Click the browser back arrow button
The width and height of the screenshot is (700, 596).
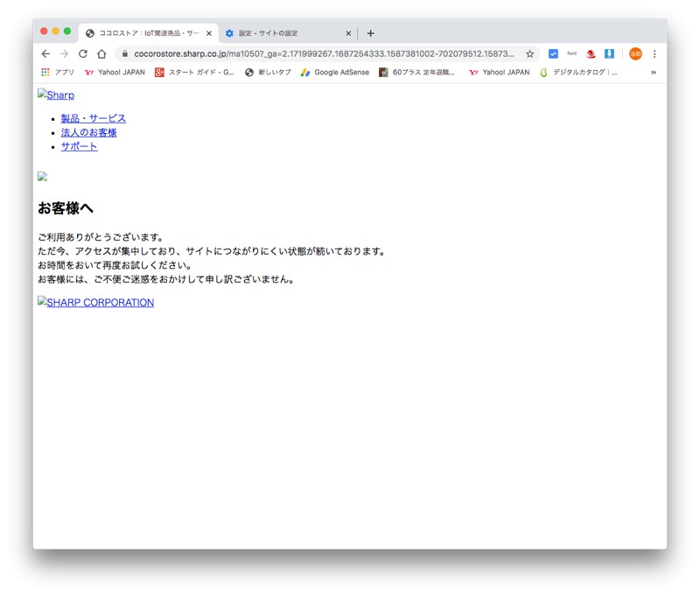(x=45, y=53)
